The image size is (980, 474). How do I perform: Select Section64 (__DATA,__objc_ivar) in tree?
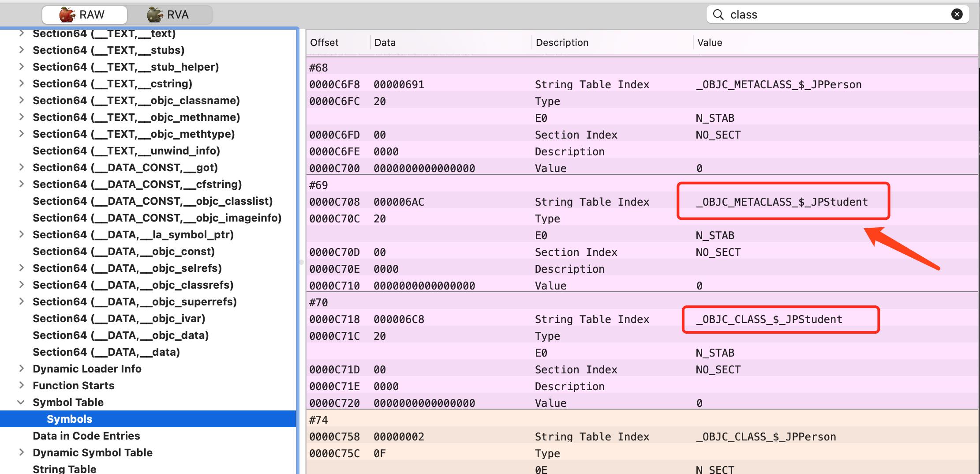coord(119,319)
